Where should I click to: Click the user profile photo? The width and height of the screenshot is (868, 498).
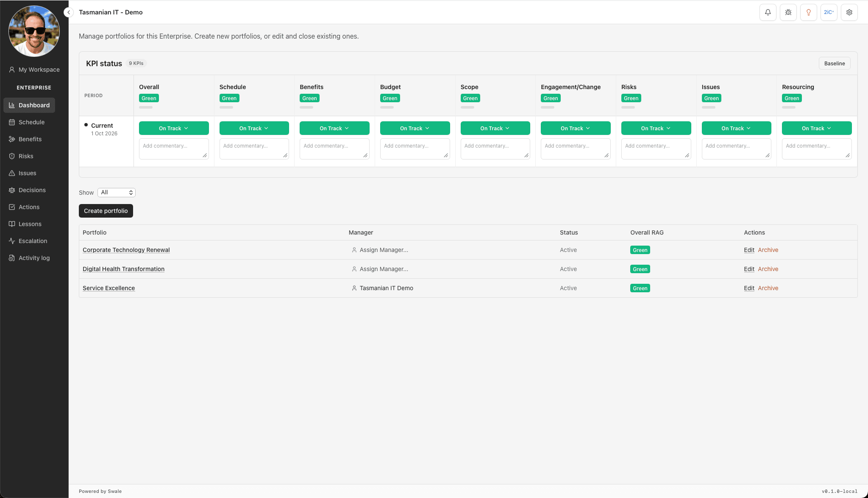[x=34, y=31]
